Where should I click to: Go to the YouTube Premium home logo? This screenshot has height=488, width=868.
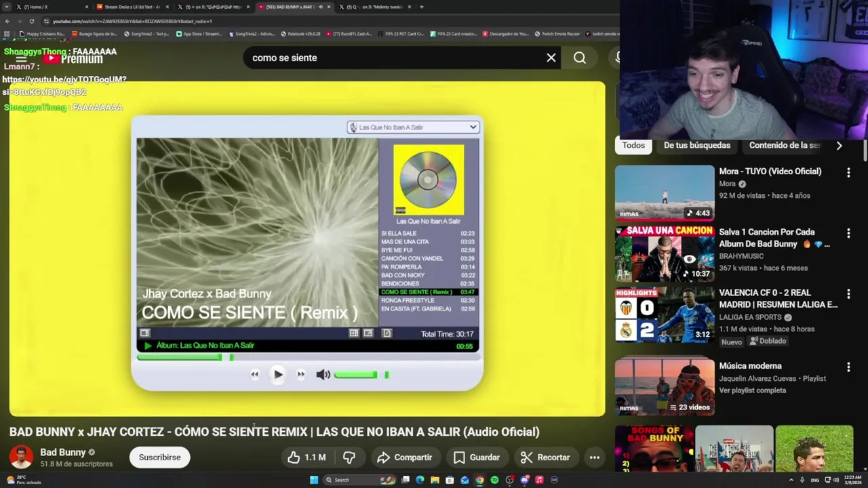(x=73, y=58)
